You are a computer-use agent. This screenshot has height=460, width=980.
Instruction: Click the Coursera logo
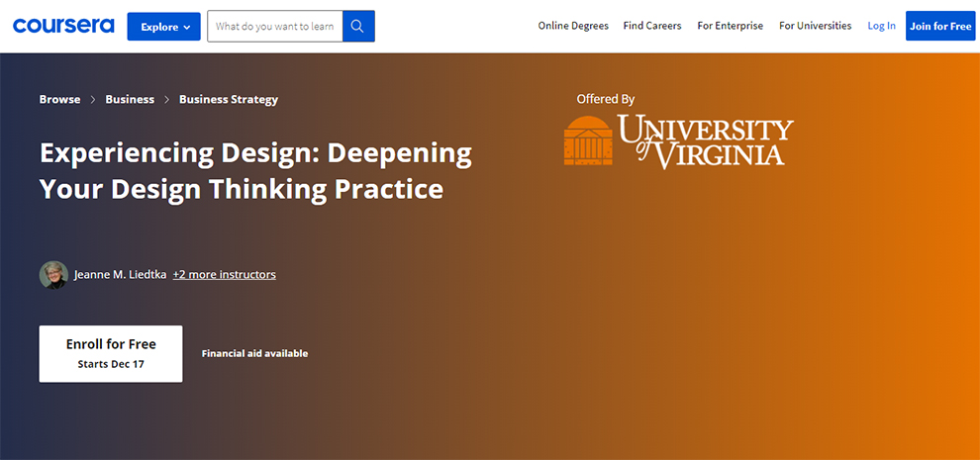(x=63, y=26)
